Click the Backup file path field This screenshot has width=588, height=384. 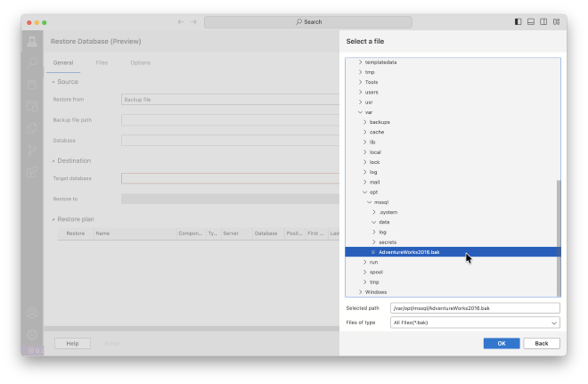(230, 120)
